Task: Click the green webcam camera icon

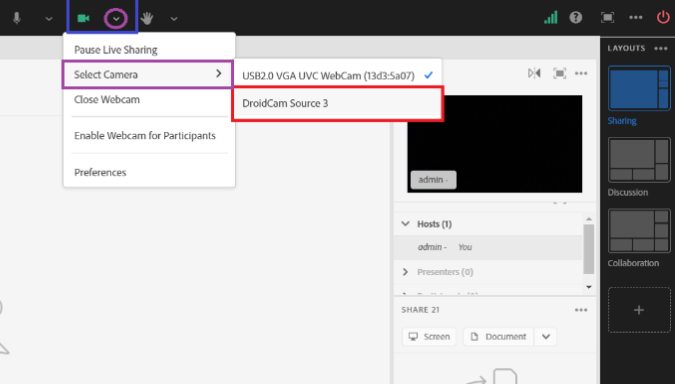Action: point(83,19)
